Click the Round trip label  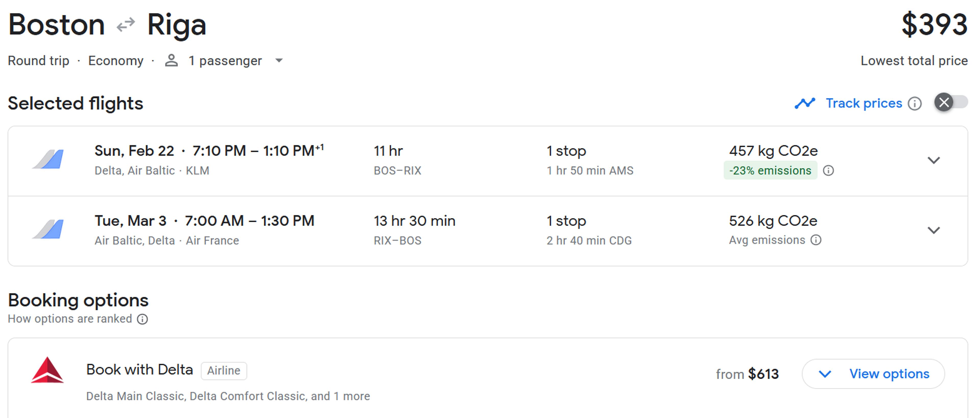click(x=39, y=60)
